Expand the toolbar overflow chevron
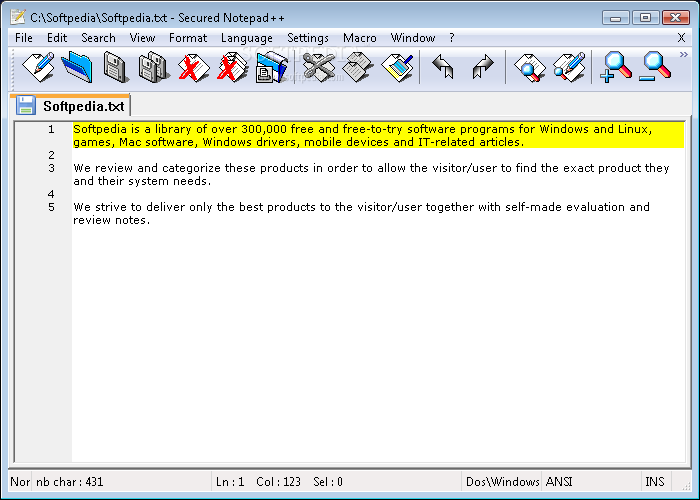 click(683, 54)
